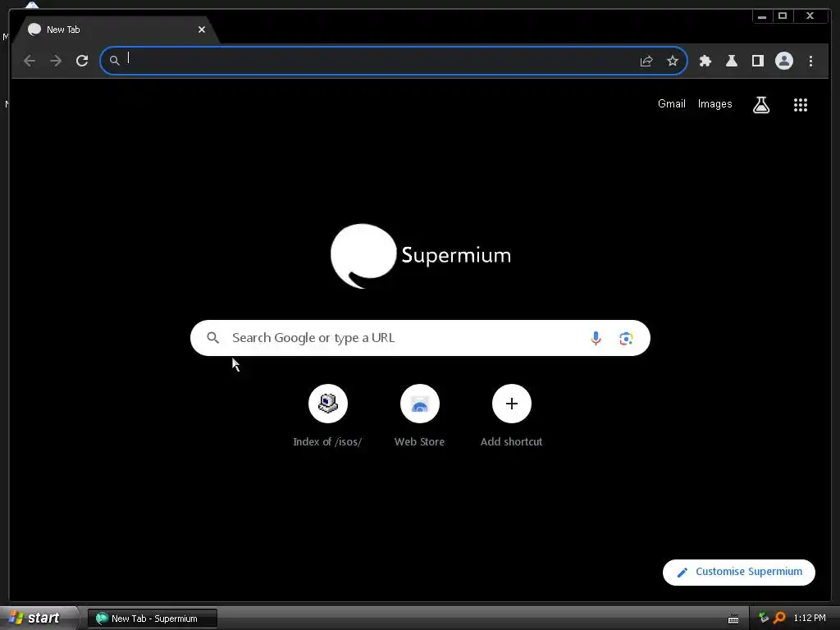Maximize the Supermium window

point(782,16)
